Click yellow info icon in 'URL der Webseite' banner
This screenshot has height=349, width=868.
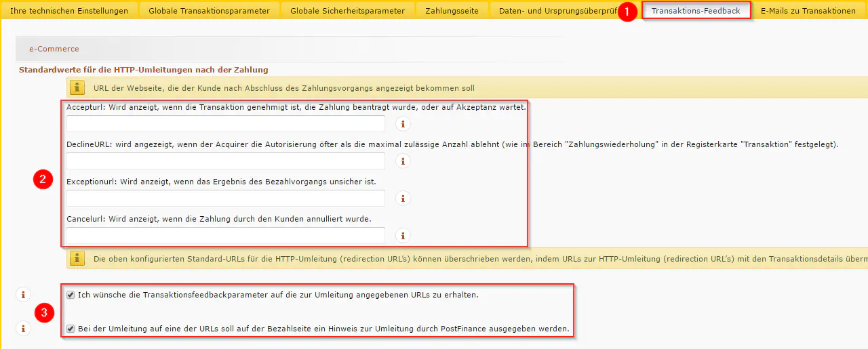point(78,87)
